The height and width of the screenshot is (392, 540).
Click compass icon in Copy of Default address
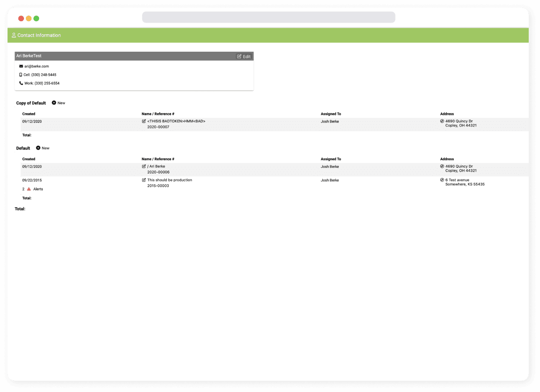442,121
